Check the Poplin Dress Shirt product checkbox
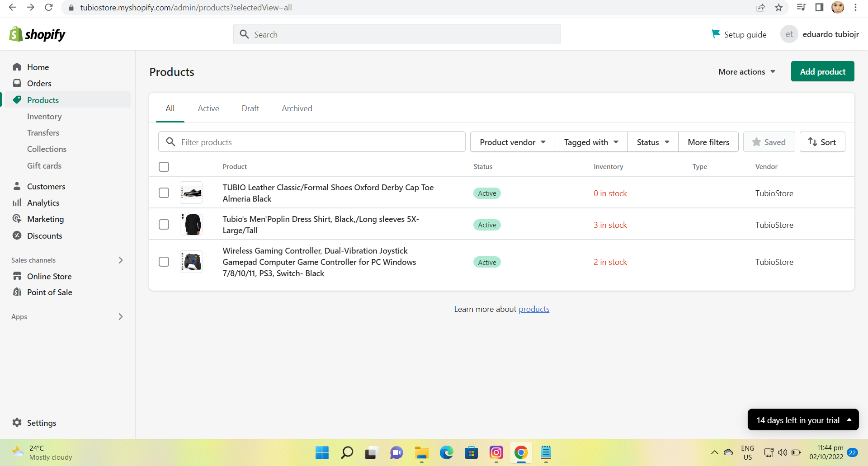 [164, 225]
